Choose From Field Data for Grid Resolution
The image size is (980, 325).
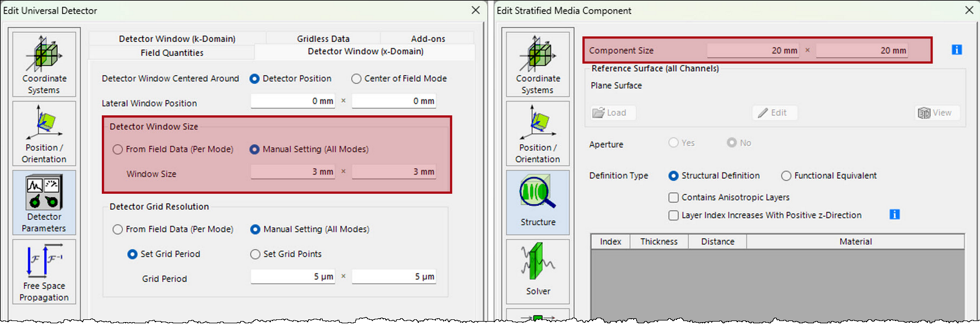pos(173,229)
